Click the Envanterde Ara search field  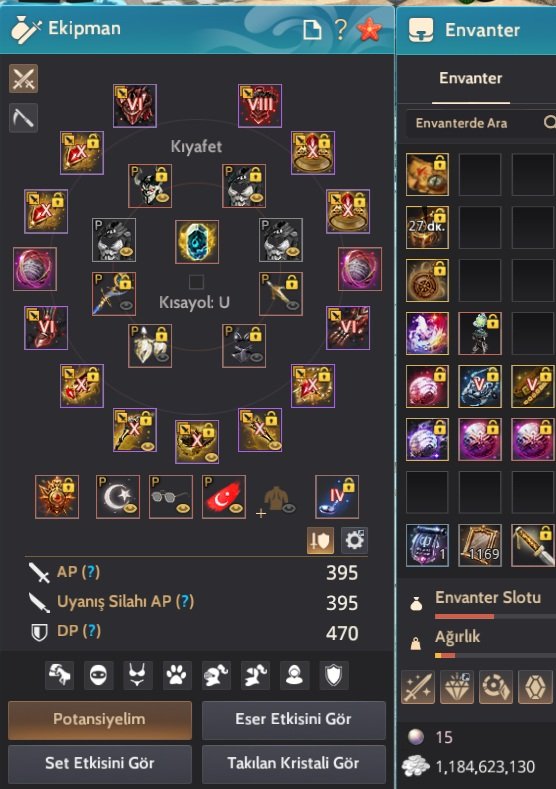pyautogui.click(x=481, y=123)
